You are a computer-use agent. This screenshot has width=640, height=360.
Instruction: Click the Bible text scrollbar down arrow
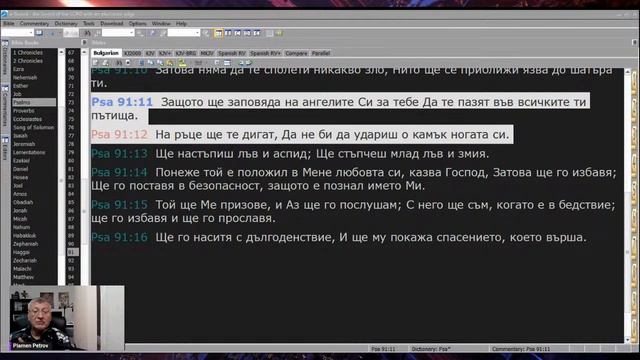[x=628, y=340]
